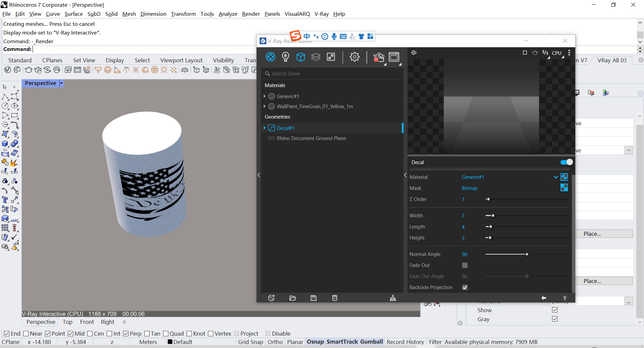Save asset to file with disk icon
The height and width of the screenshot is (348, 644).
point(314,298)
